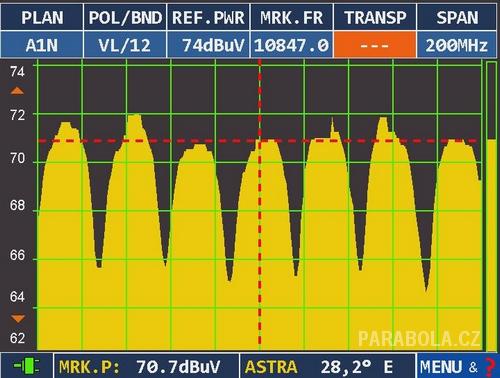Image resolution: width=500 pixels, height=378 pixels.
Task: Select the PLAN header cell
Action: [42, 17]
